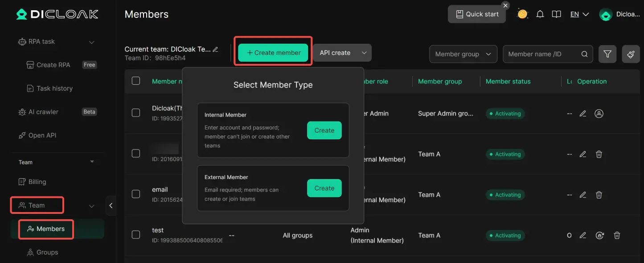
Task: Edit team name pencil icon
Action: (x=216, y=49)
